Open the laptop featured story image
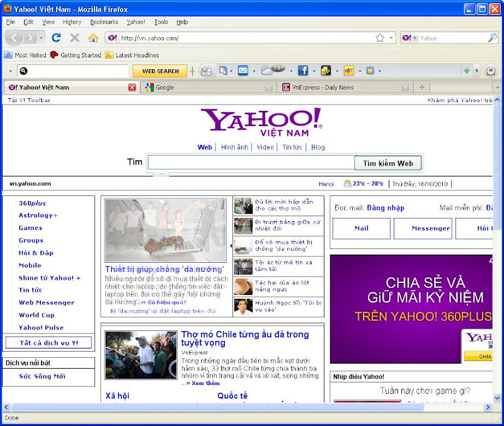The height and width of the screenshot is (426, 504). click(166, 230)
